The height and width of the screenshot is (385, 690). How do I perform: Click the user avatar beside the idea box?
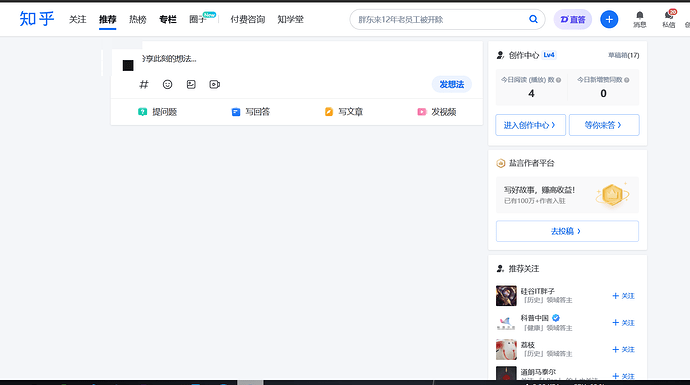[x=128, y=66]
